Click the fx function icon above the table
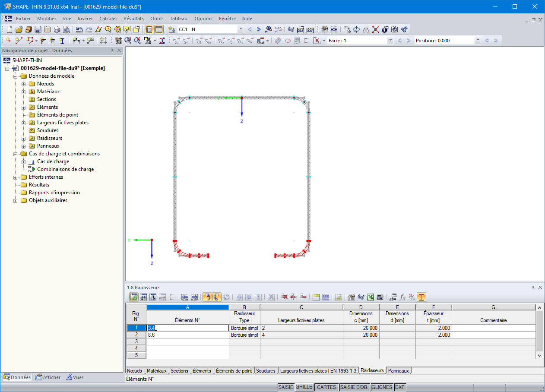Viewport: 545px width, 392px height. tap(402, 297)
